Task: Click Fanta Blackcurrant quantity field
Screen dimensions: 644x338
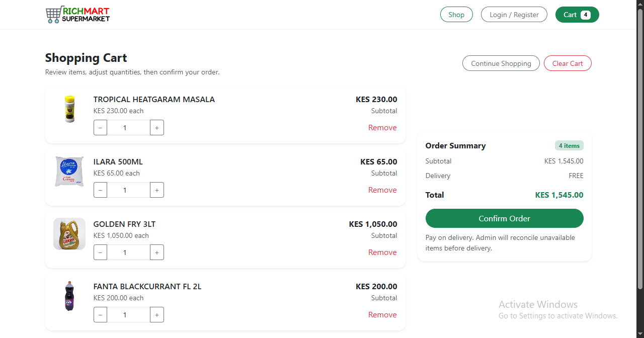Action: click(x=128, y=315)
